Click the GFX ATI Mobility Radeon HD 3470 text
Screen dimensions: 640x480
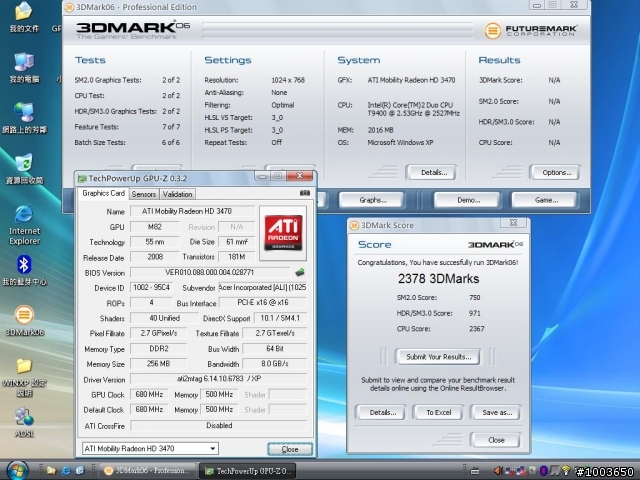411,80
